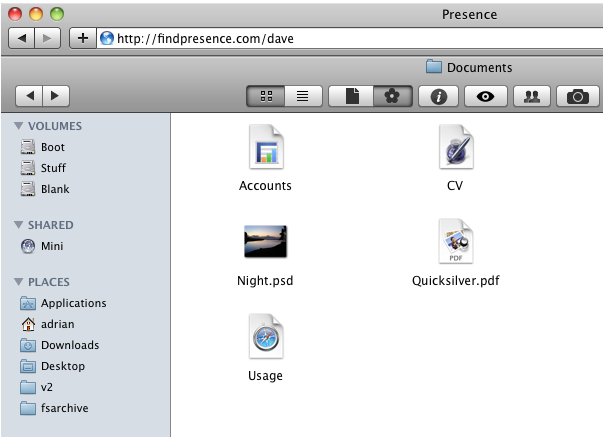Open the Mini shared computer

52,246
